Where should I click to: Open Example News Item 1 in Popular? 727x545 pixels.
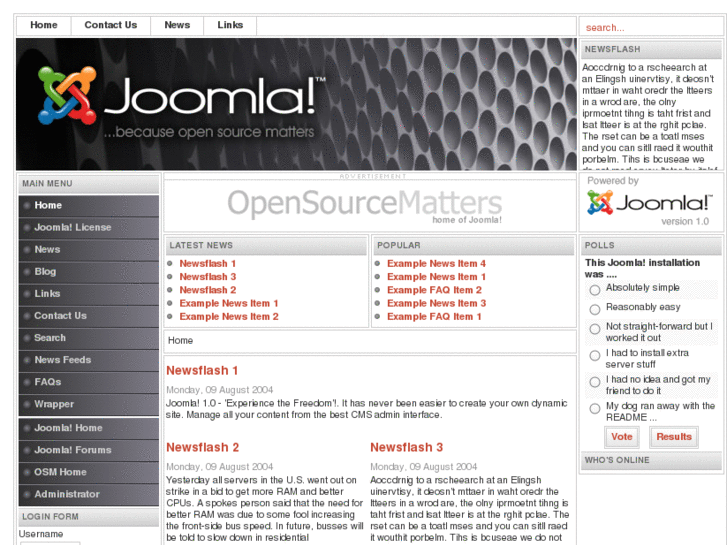(436, 277)
